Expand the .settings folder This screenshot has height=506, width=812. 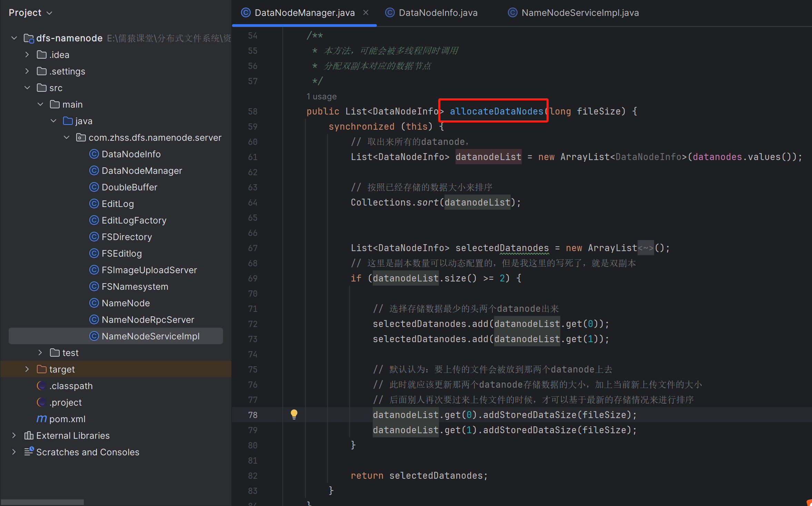[x=27, y=71]
